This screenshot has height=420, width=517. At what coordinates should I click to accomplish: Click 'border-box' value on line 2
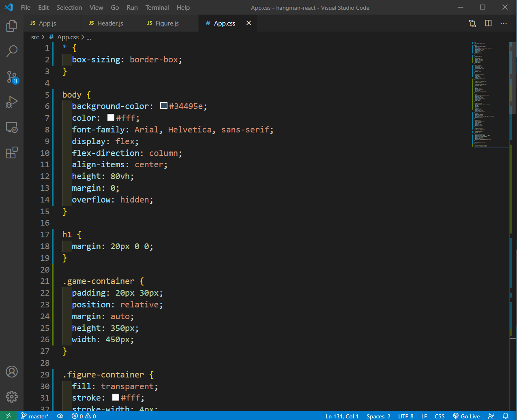coord(154,59)
